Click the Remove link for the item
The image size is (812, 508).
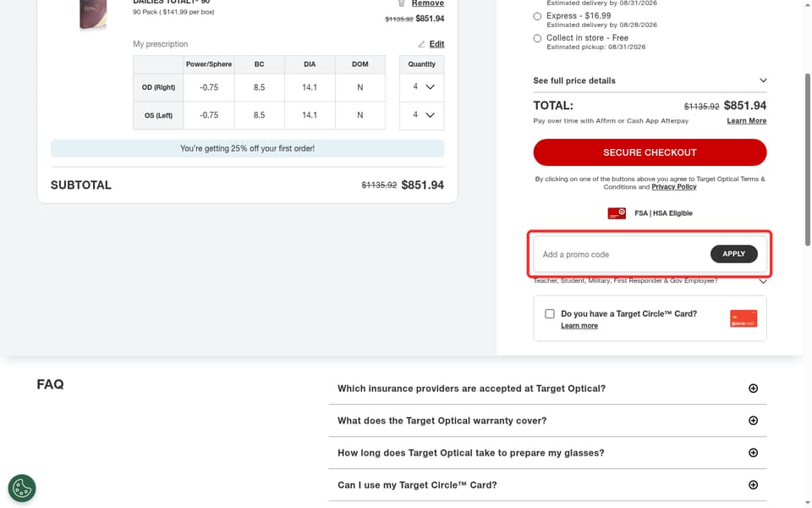(428, 3)
